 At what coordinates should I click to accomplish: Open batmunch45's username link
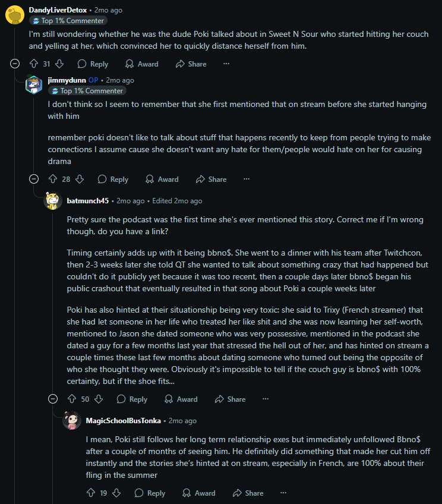(x=87, y=201)
